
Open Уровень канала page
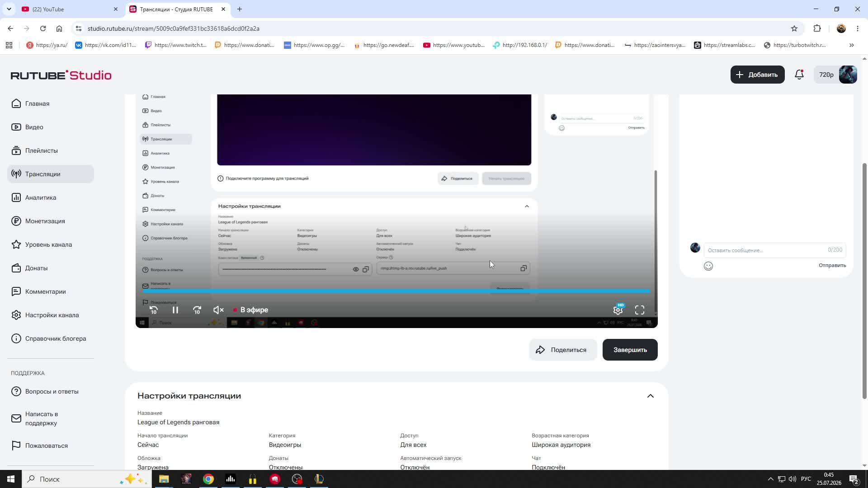tap(51, 244)
